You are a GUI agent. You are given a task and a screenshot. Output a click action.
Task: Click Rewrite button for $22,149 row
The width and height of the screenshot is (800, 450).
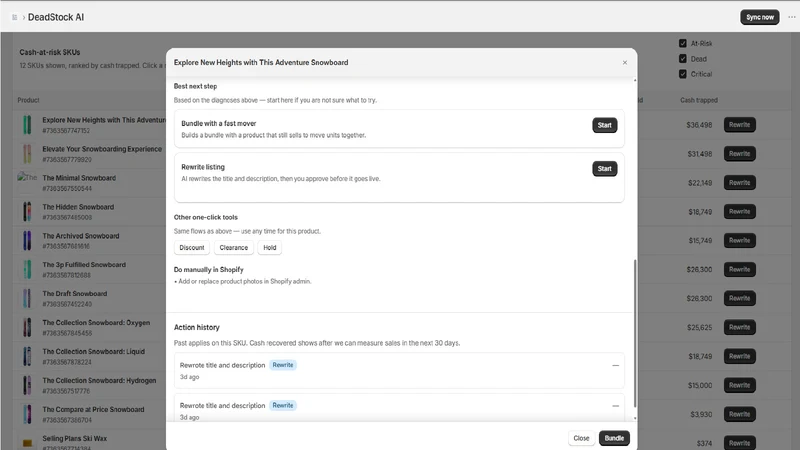click(x=739, y=183)
